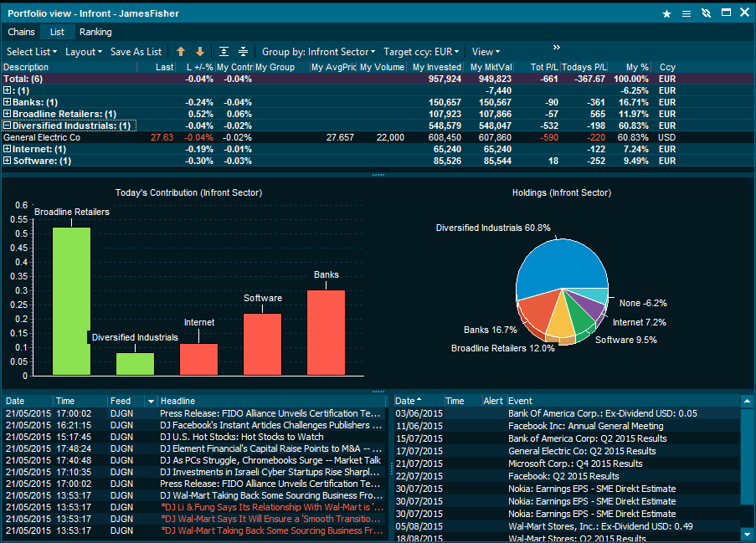This screenshot has width=756, height=543.
Task: Click the Diversified Industrials green bar
Action: pos(135,364)
